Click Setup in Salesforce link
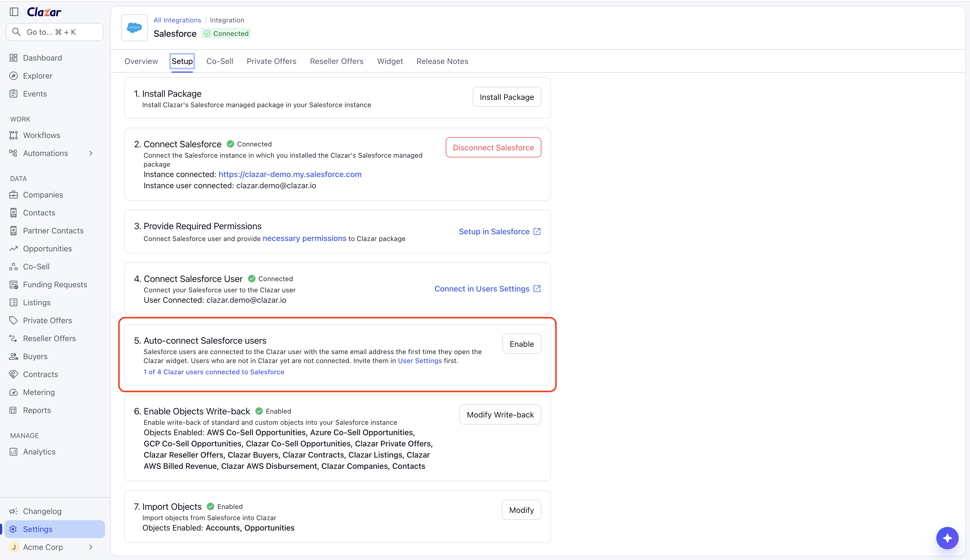Image resolution: width=970 pixels, height=560 pixels. (500, 231)
